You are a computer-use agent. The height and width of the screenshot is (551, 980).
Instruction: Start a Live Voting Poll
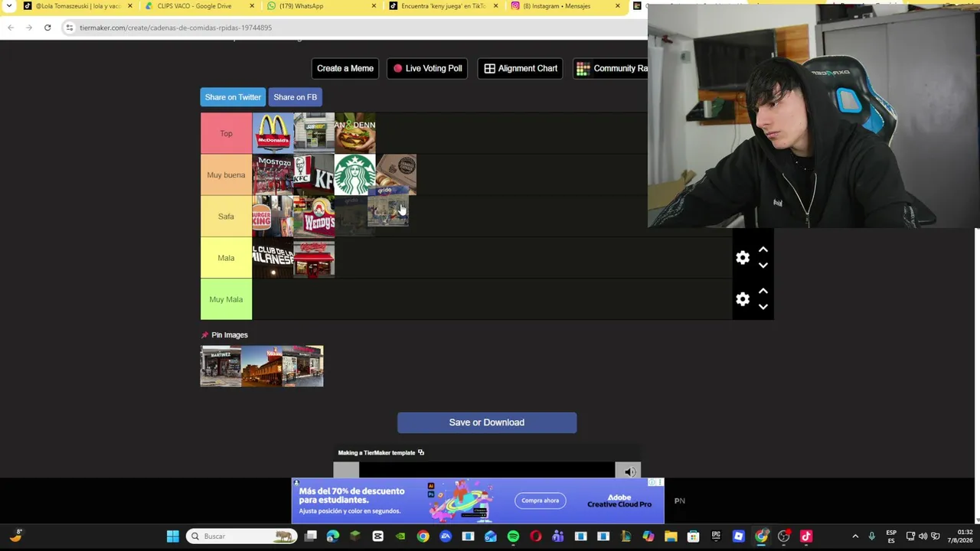coord(427,68)
